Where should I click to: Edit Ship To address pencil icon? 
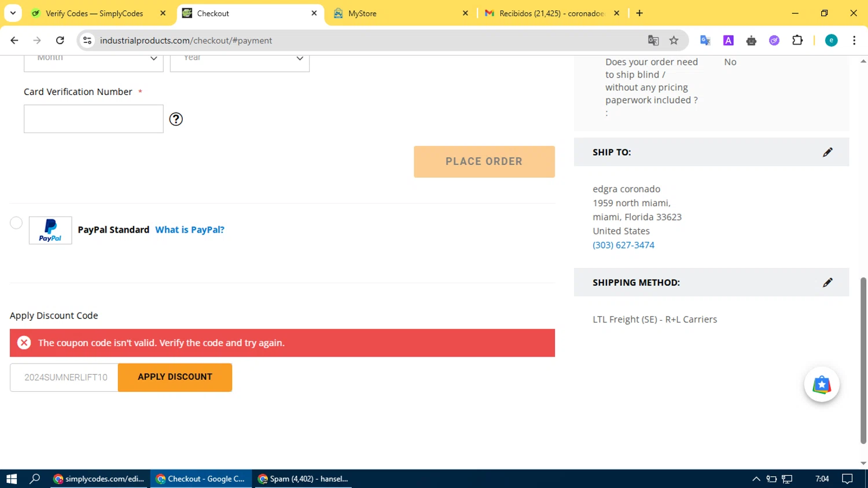tap(827, 152)
